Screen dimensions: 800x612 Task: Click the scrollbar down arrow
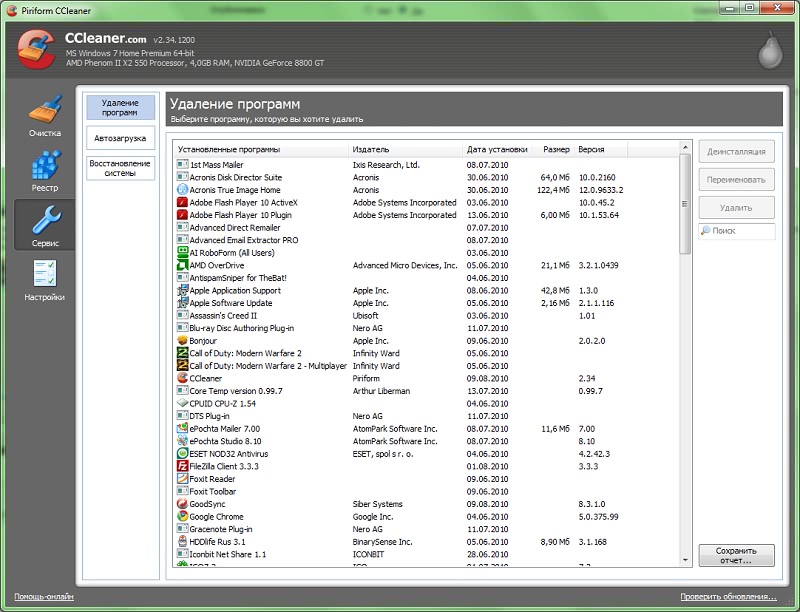coord(685,559)
